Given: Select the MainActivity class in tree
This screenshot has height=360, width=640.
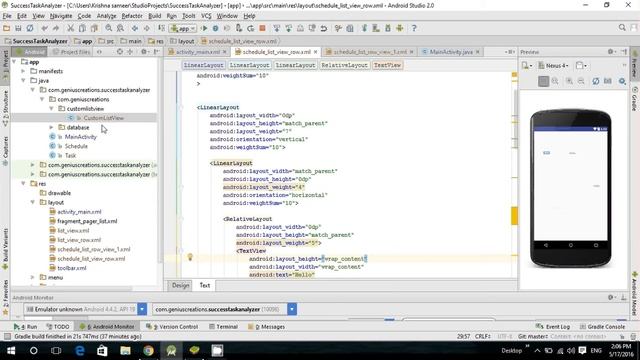Looking at the screenshot, I should (x=81, y=137).
